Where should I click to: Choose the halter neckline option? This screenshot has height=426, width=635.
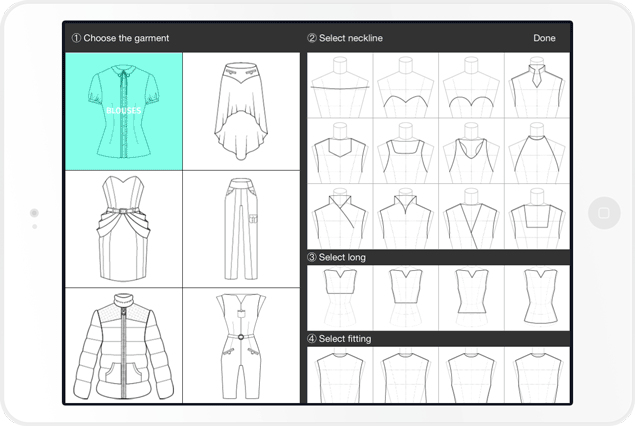click(536, 151)
